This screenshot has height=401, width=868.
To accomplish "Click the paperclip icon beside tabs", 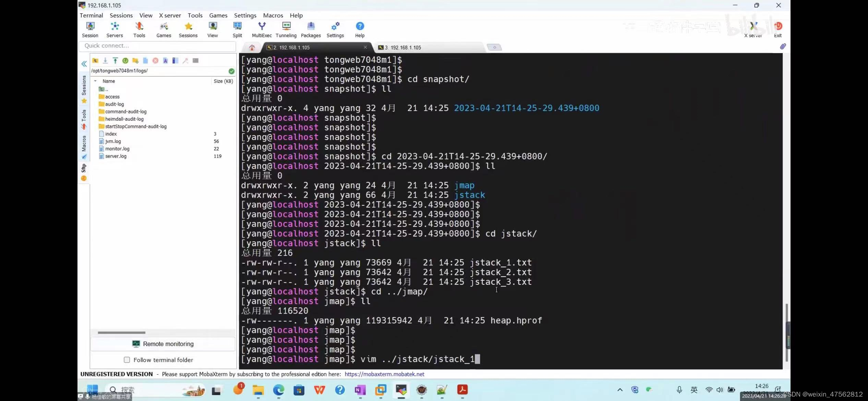I will [783, 47].
